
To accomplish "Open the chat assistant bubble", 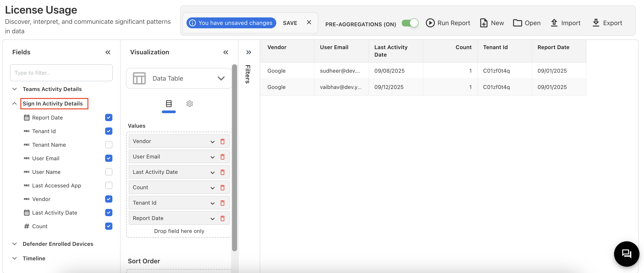I will point(627,254).
